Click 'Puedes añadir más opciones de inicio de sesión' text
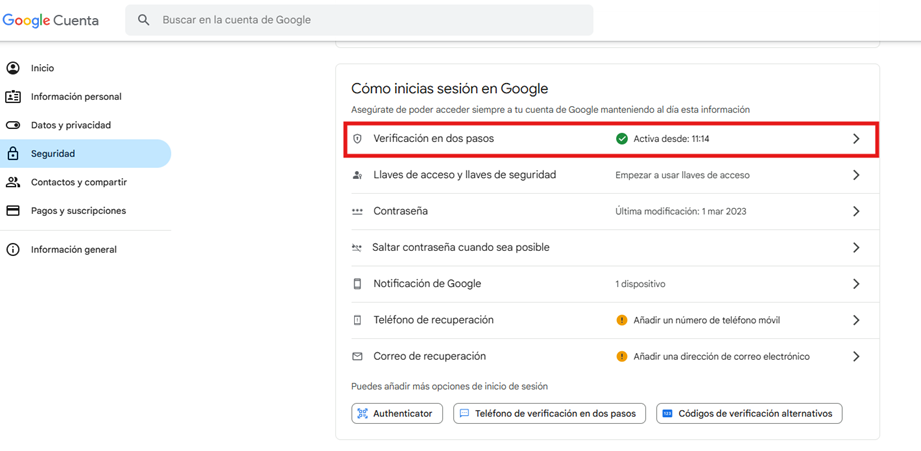 [x=449, y=386]
